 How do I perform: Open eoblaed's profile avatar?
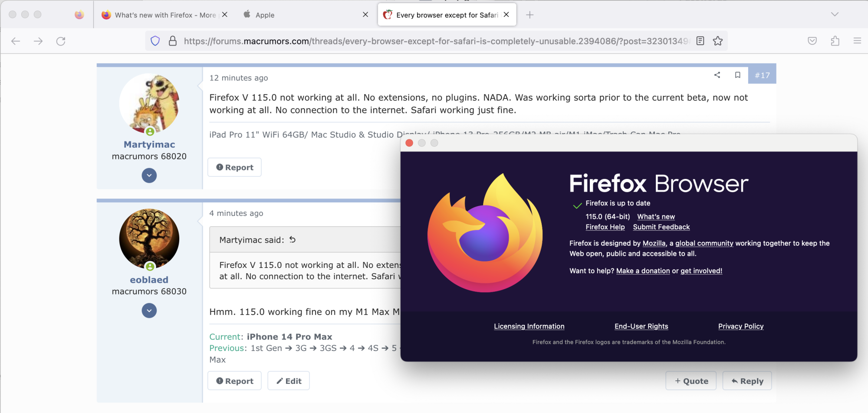149,239
